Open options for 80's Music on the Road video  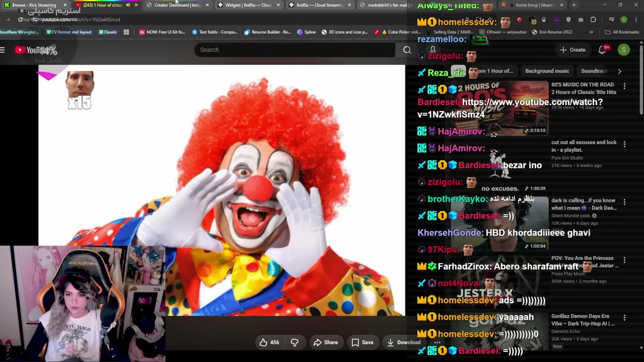click(624, 86)
